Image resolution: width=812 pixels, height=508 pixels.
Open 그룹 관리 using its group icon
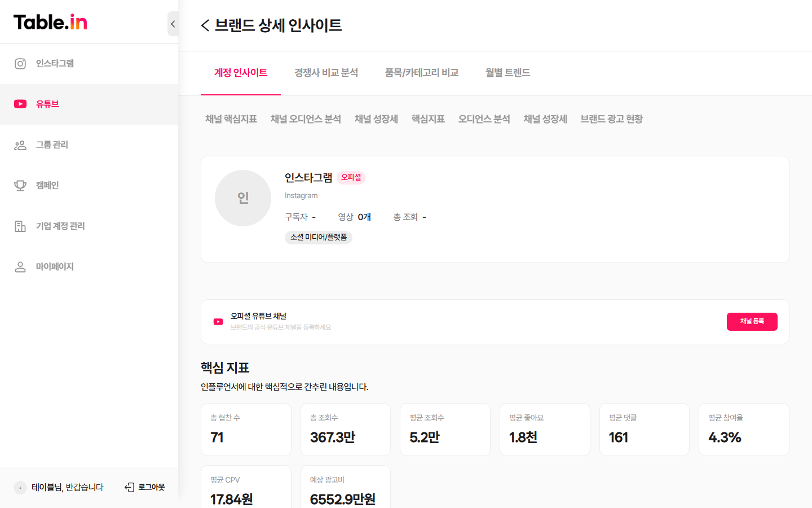point(20,144)
